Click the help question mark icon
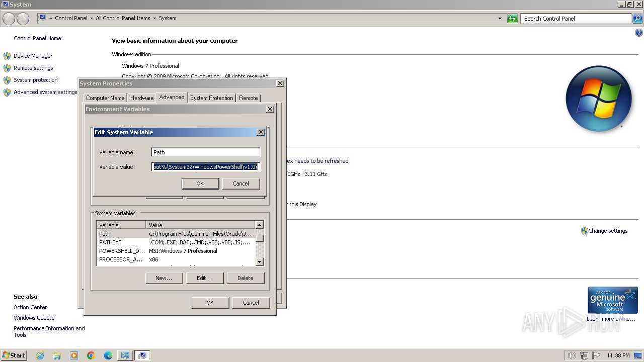644x362 pixels. 639,33
